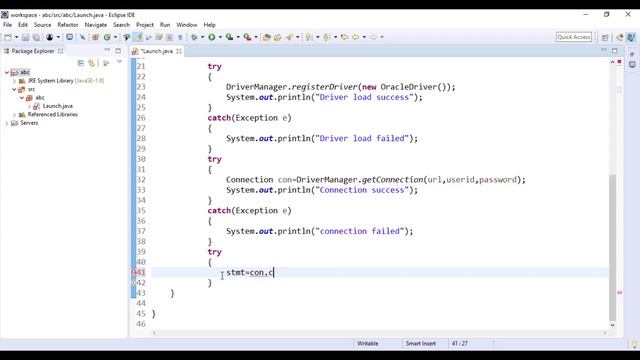The height and width of the screenshot is (360, 640).
Task: Click the Last Edit Location icon
Action: click(344, 37)
